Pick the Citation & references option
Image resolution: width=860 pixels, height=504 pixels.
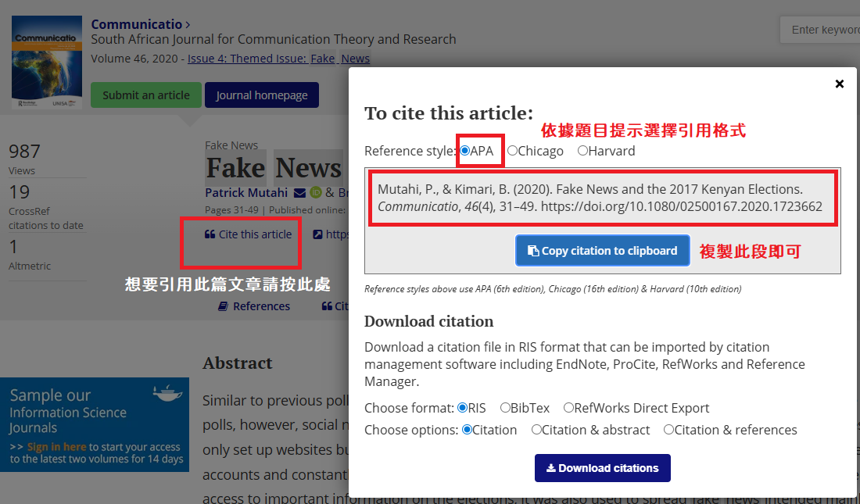[668, 430]
